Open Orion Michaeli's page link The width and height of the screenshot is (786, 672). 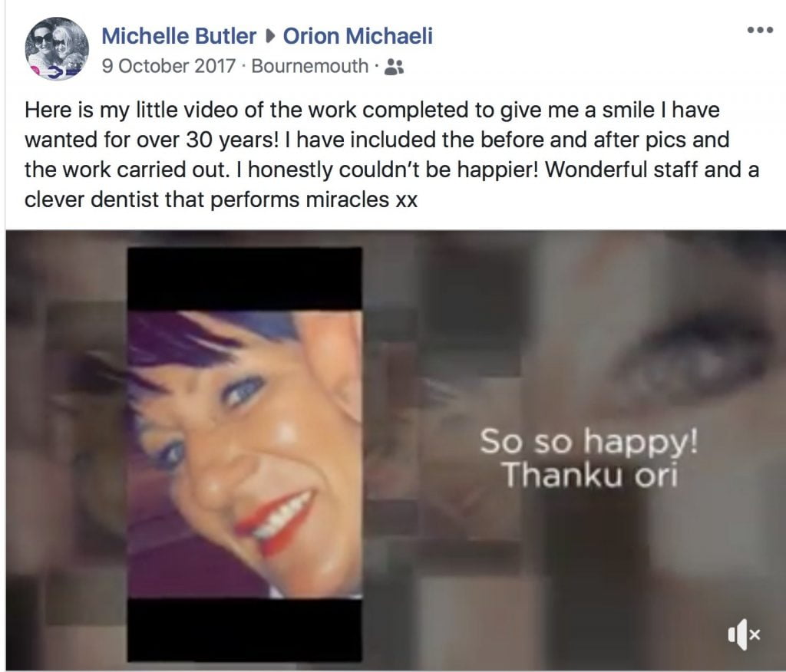pos(358,36)
